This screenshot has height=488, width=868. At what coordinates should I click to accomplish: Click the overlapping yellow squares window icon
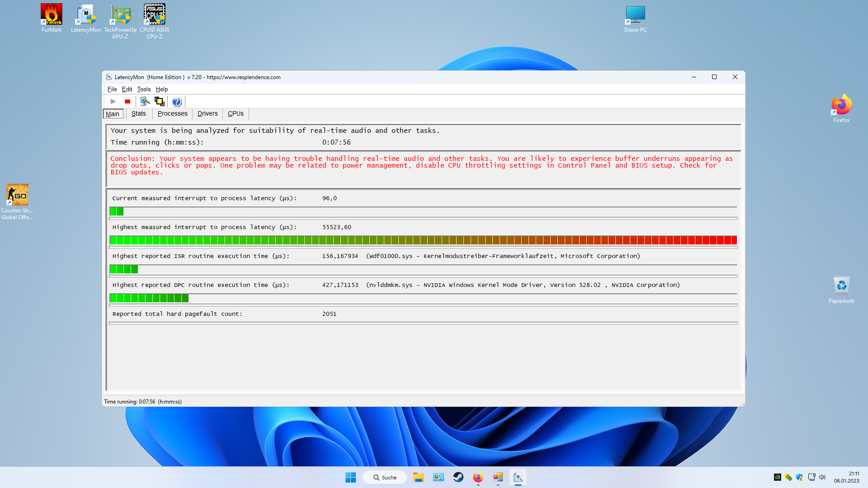click(x=159, y=101)
